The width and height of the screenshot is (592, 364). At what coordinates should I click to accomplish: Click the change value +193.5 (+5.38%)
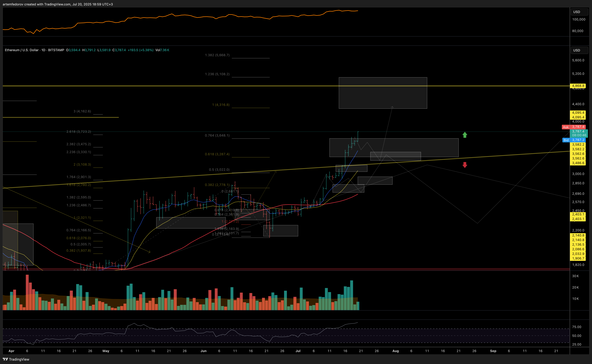click(140, 50)
